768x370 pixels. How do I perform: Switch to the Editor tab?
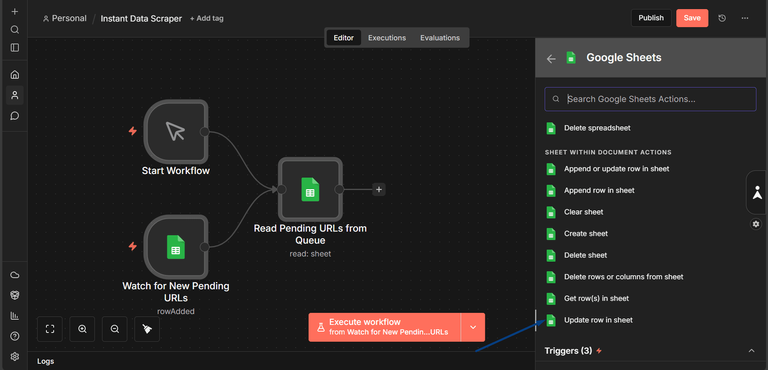click(343, 38)
